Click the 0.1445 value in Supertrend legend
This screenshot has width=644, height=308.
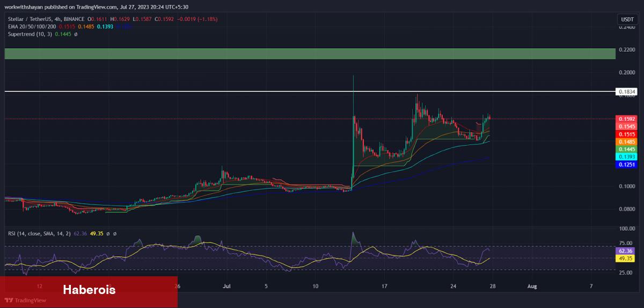(63, 34)
